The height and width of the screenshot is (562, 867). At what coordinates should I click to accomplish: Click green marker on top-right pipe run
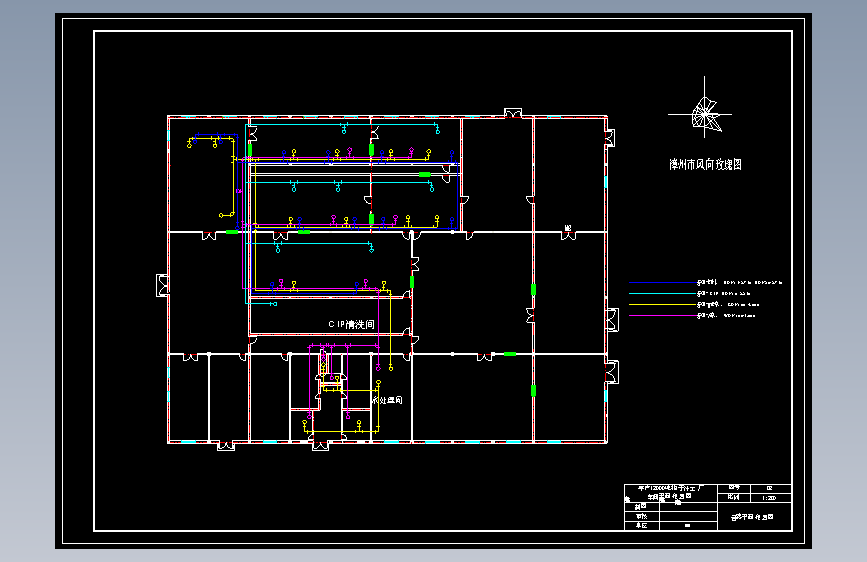(x=425, y=174)
